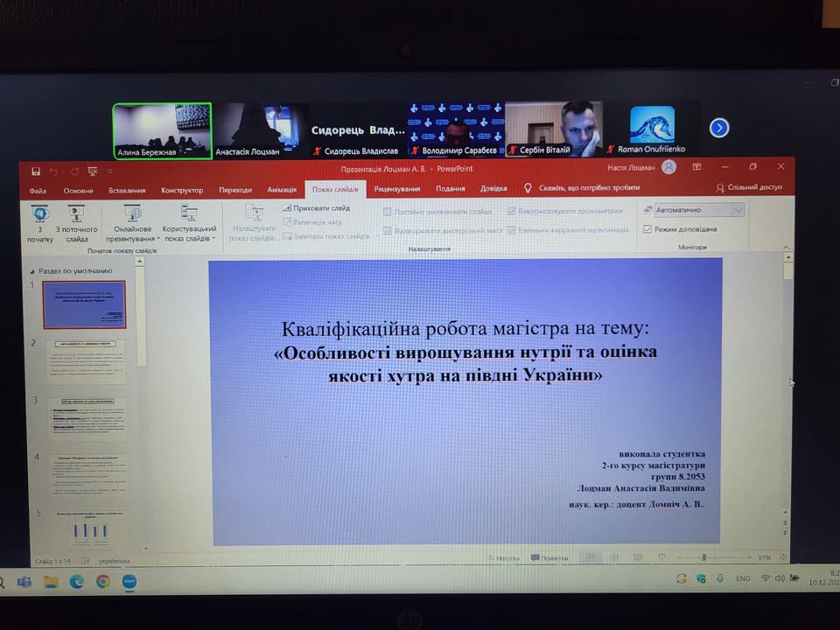Open the Користувацький показ слайдів dropdown
The width and height of the screenshot is (840, 630).
(x=189, y=224)
